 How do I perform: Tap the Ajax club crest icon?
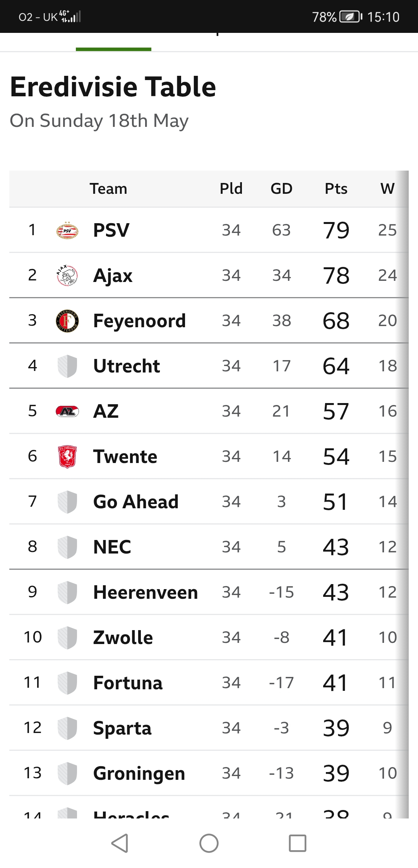click(67, 275)
